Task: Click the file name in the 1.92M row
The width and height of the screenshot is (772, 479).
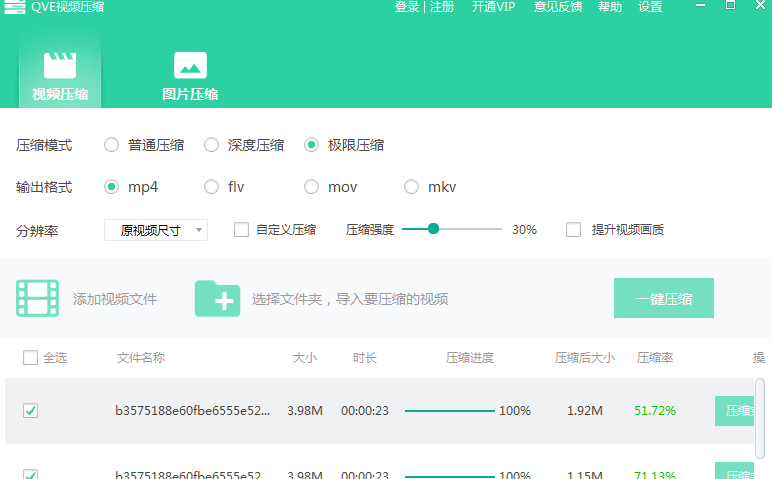Action: 193,411
